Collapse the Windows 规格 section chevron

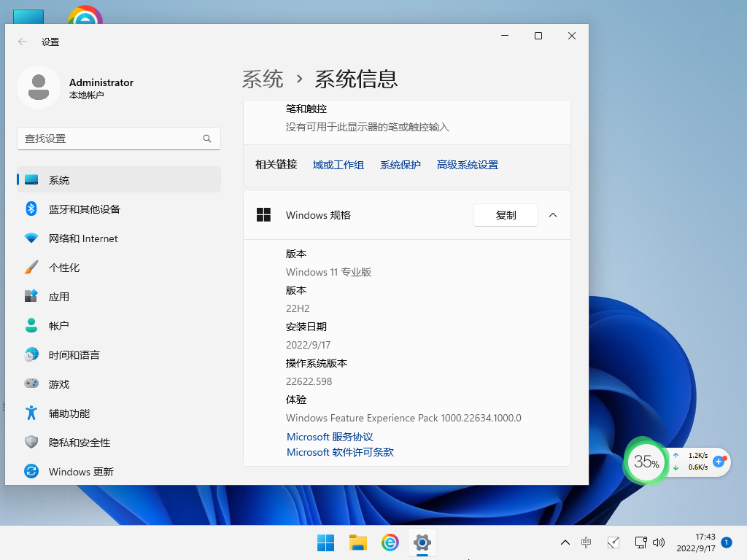tap(552, 215)
